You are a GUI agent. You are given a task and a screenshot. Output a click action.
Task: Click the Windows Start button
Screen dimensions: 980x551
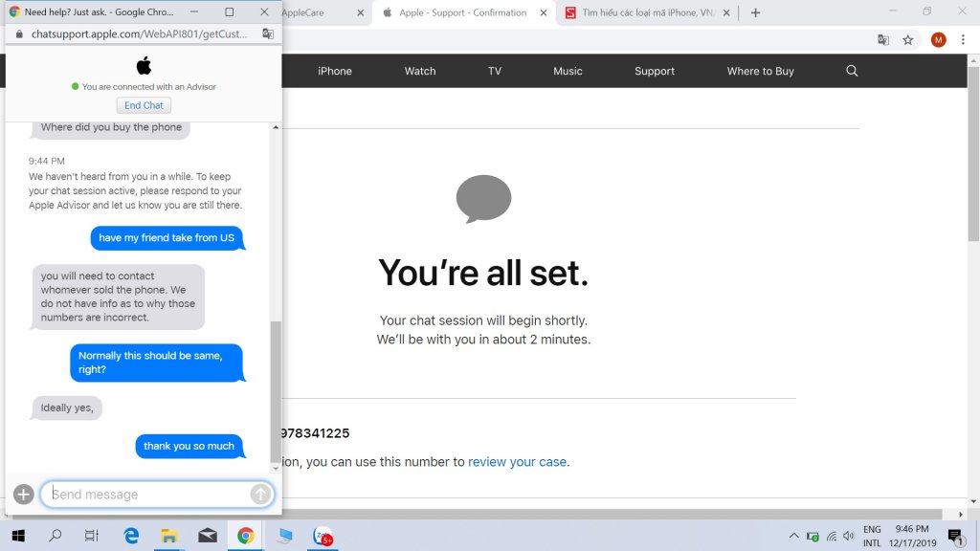pyautogui.click(x=18, y=536)
